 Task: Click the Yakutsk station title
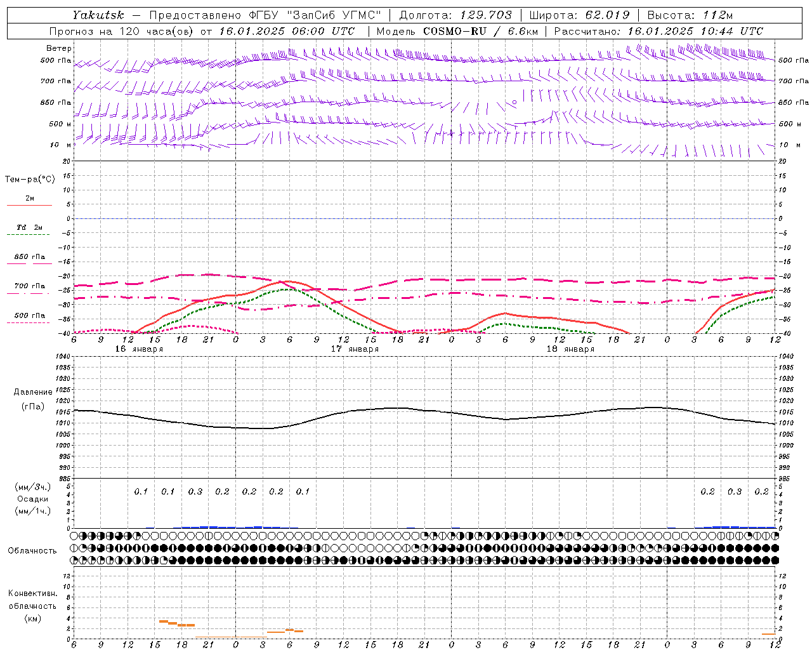(x=98, y=15)
